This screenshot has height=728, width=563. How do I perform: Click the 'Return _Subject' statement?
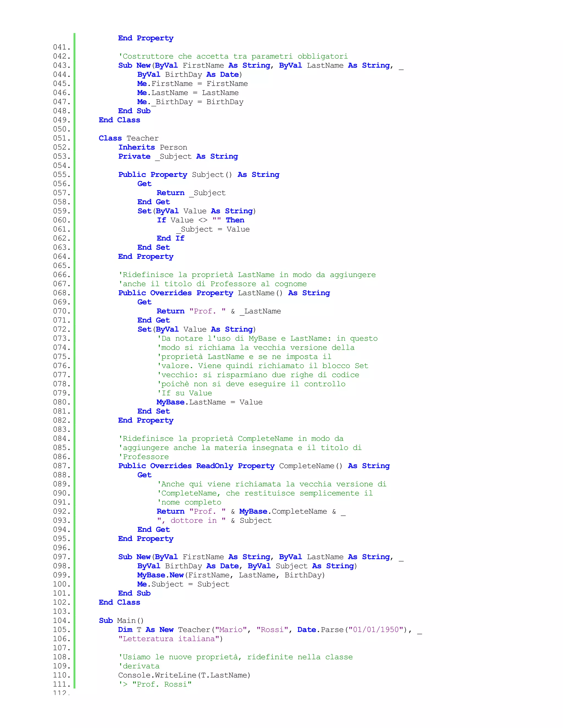click(191, 193)
